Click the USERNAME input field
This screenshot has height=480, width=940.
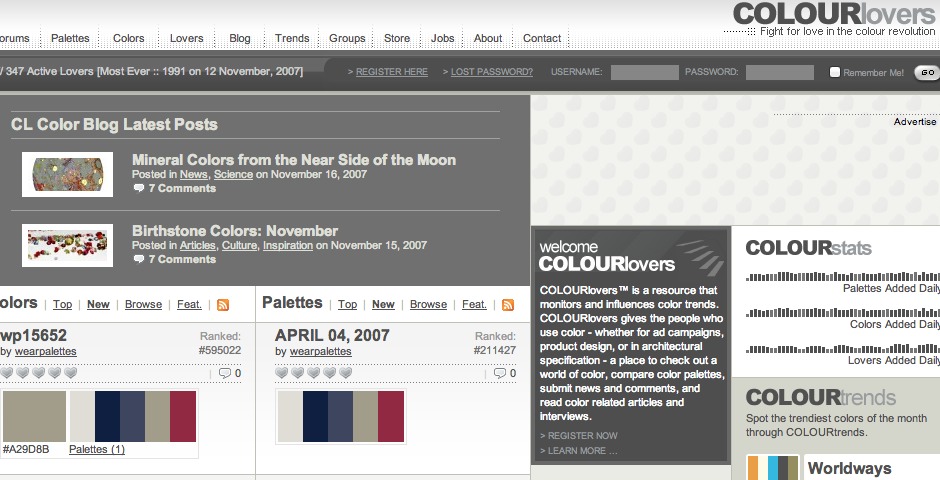[x=644, y=73]
